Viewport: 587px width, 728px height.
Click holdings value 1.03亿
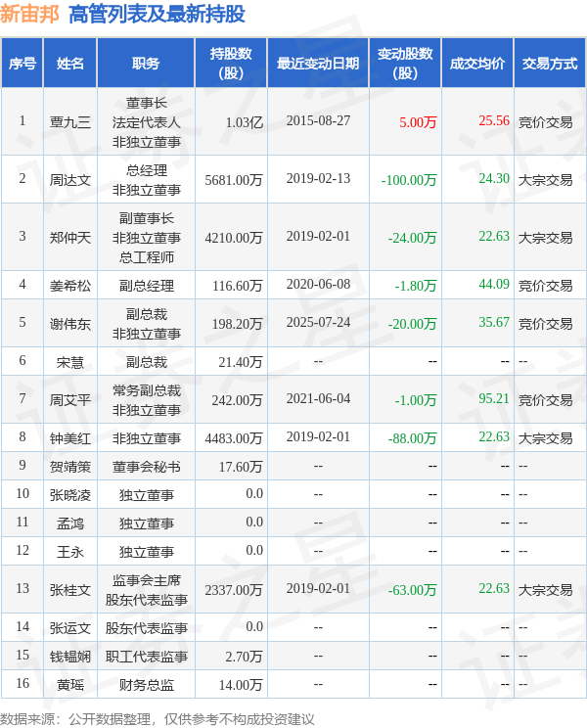coord(244,122)
